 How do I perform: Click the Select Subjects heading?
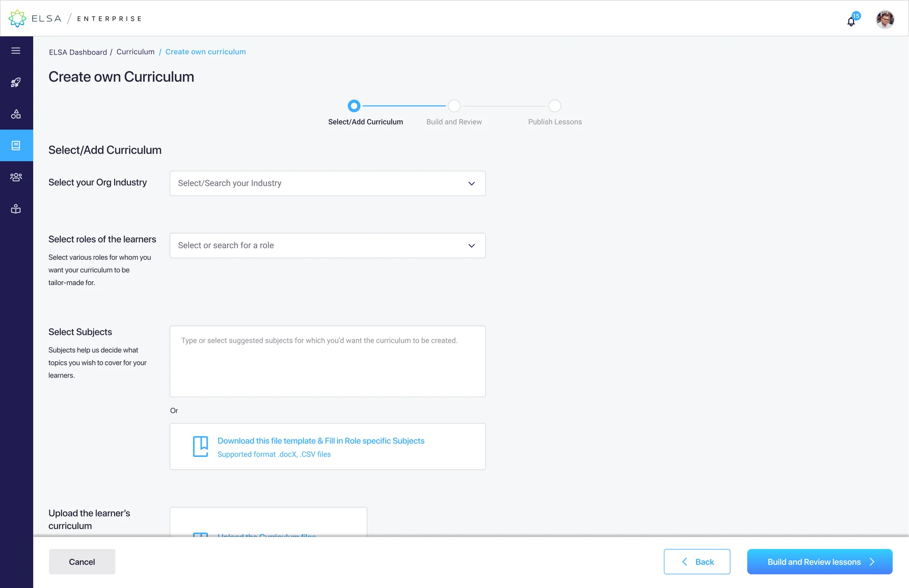tap(80, 332)
